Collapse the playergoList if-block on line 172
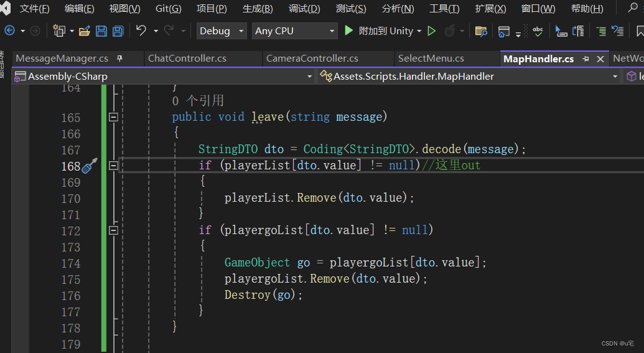644x353 pixels. [x=113, y=230]
